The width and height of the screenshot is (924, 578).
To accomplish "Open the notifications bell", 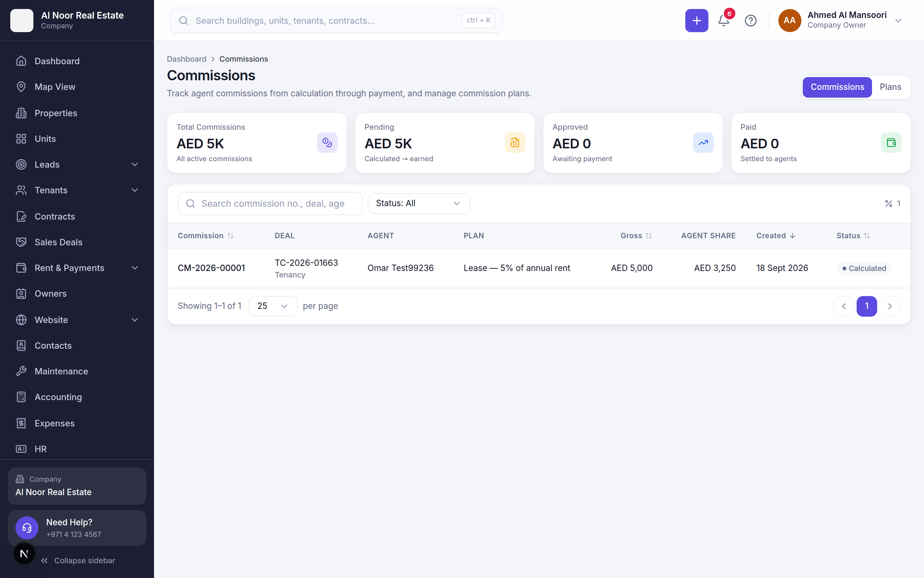I will [x=723, y=21].
